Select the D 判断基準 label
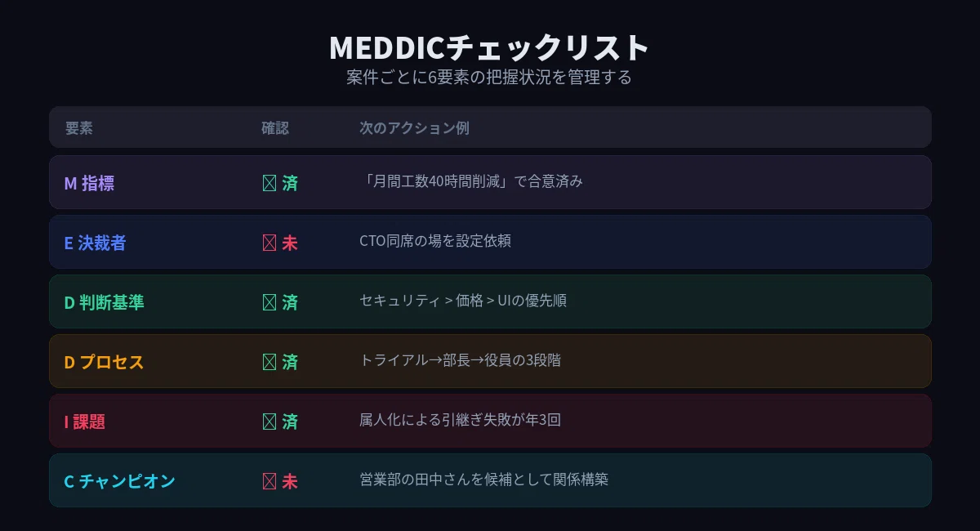This screenshot has height=531, width=980. click(x=105, y=302)
